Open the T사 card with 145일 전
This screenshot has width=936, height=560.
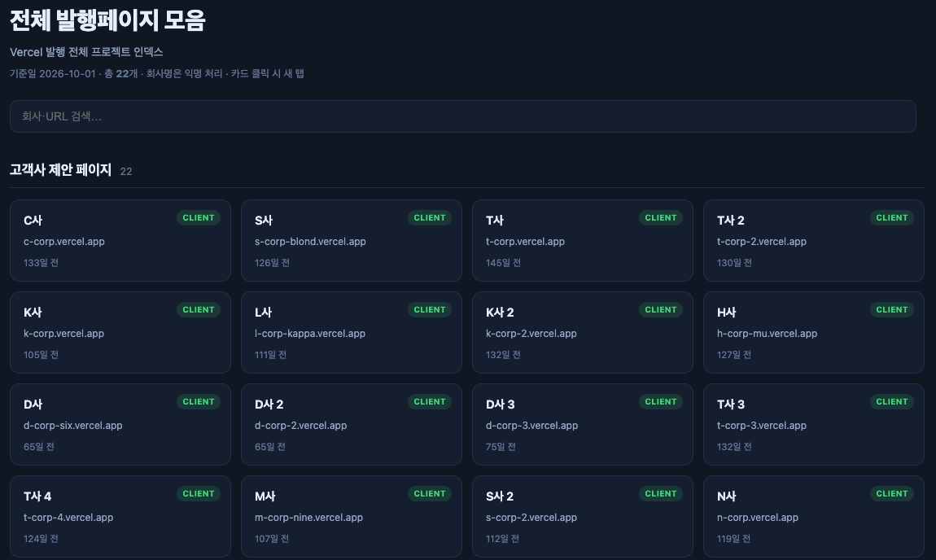(583, 241)
